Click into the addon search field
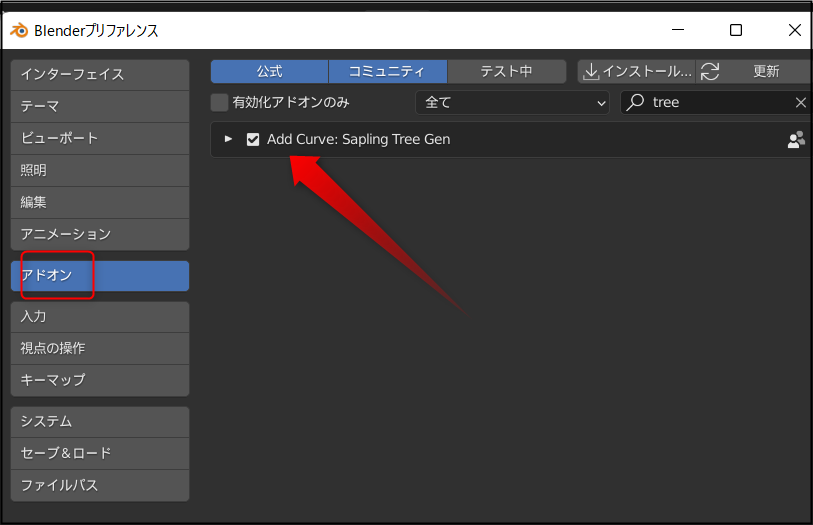 click(x=716, y=103)
